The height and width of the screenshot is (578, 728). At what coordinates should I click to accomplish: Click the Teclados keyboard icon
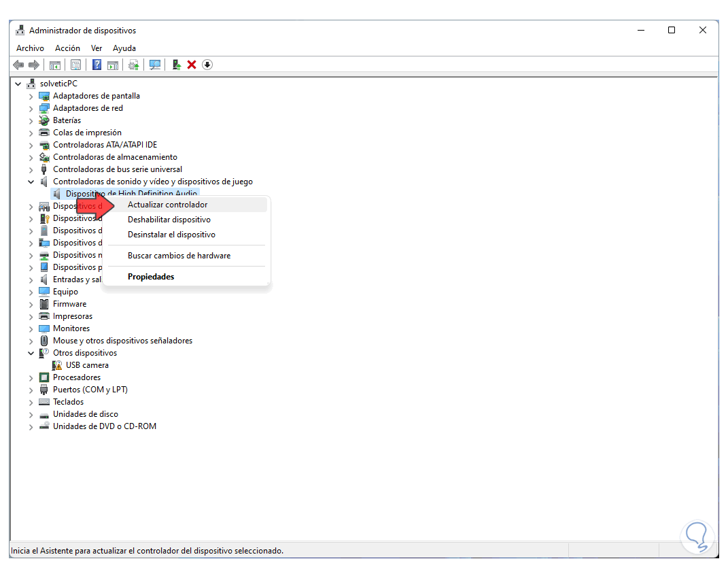pos(44,402)
